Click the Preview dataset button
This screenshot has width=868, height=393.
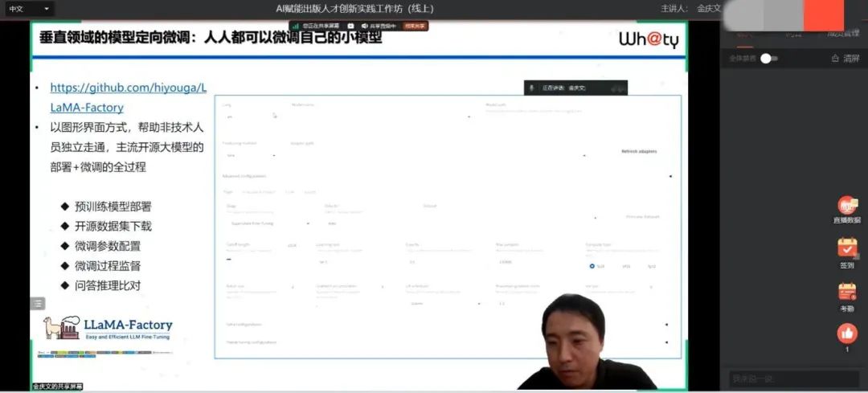pyautogui.click(x=643, y=217)
